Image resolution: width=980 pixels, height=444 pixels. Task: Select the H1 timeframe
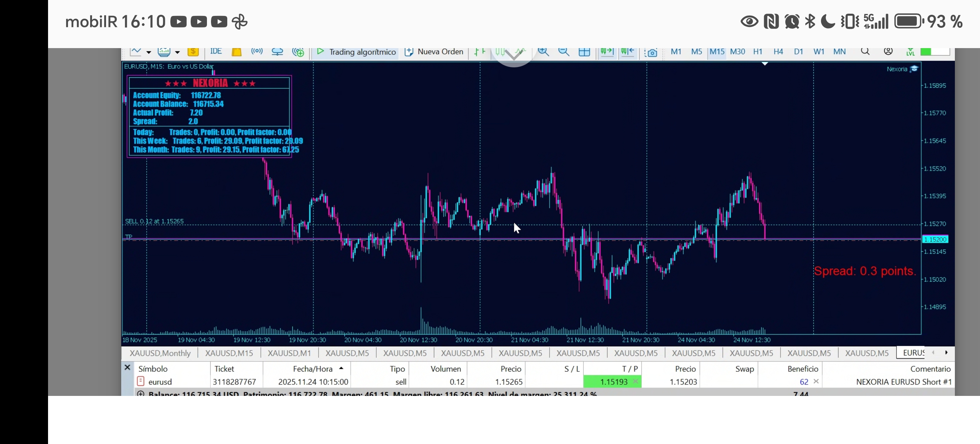coord(758,51)
